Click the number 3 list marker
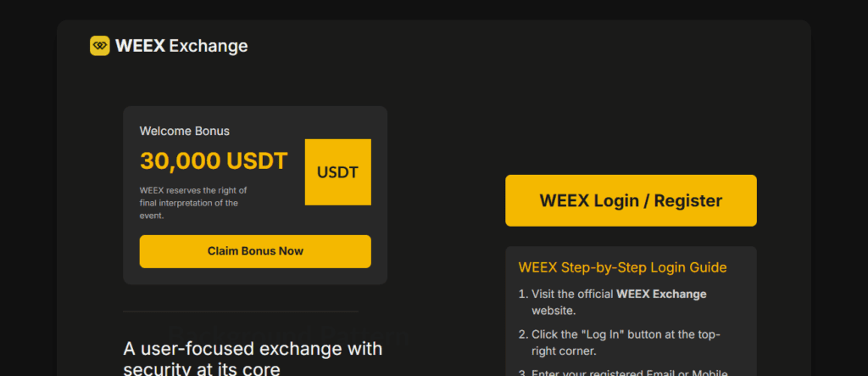 [522, 373]
